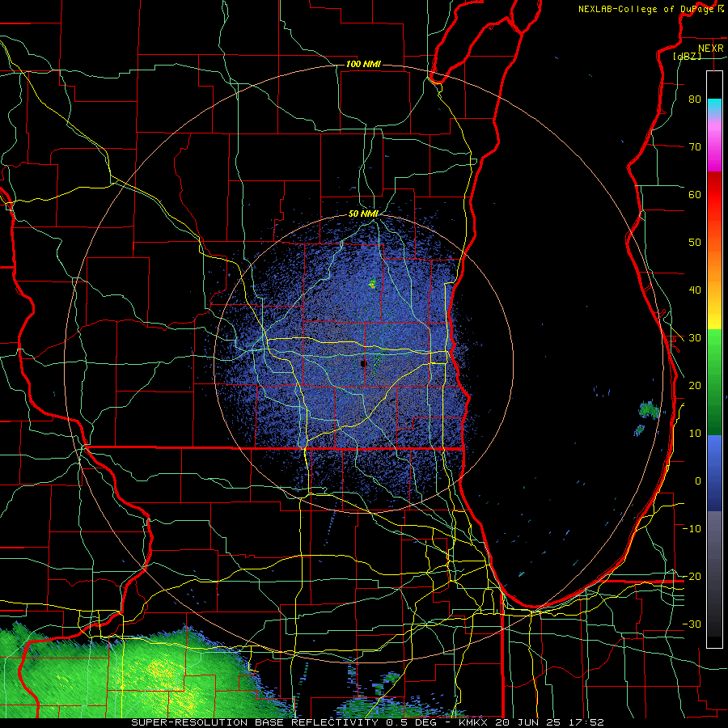Select the cyan segment of the color scale

pos(714,107)
